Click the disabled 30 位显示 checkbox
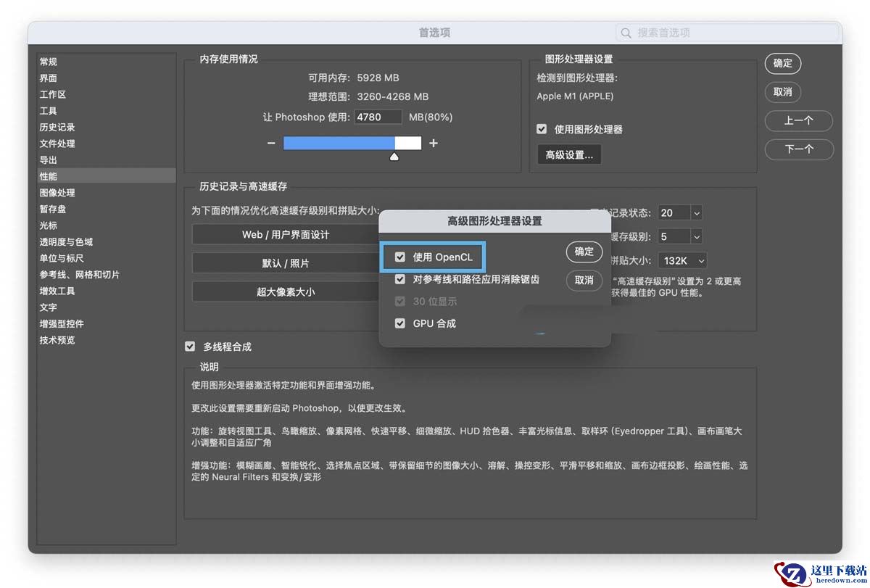 [x=400, y=301]
